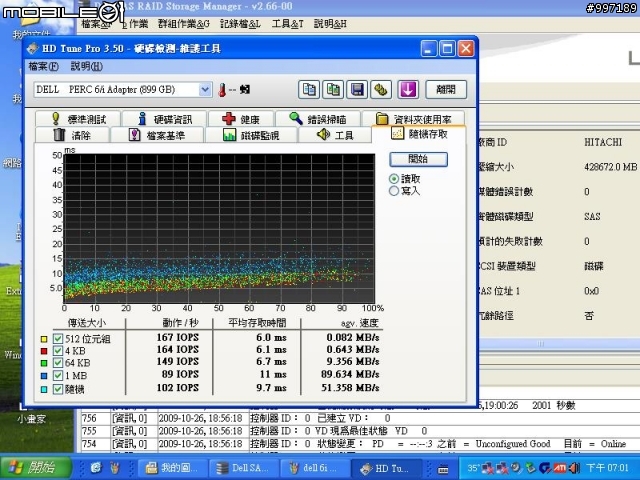
Task: Switch to the 標準測試 benchmark tab
Action: [x=78, y=119]
